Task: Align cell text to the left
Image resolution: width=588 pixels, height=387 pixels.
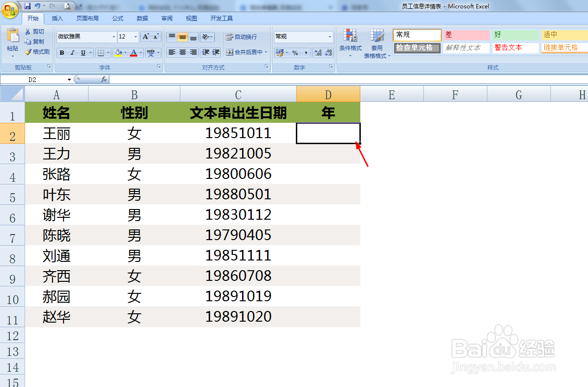Action: (x=172, y=52)
